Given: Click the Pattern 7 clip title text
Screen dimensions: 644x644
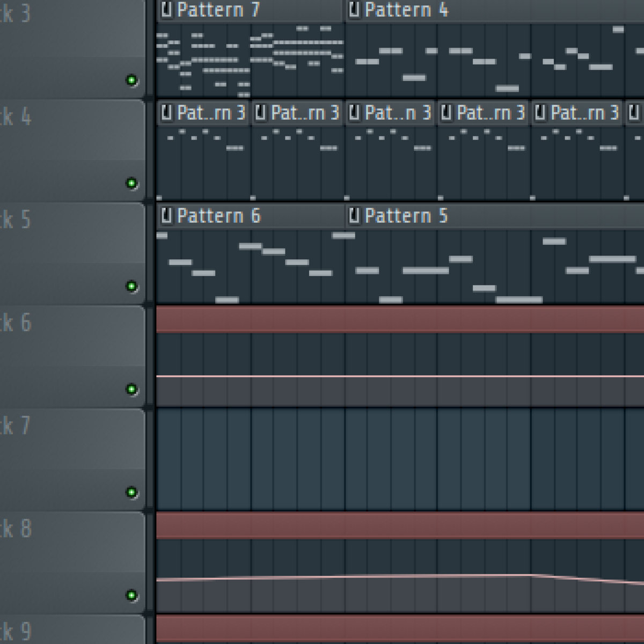Looking at the screenshot, I should (x=218, y=10).
